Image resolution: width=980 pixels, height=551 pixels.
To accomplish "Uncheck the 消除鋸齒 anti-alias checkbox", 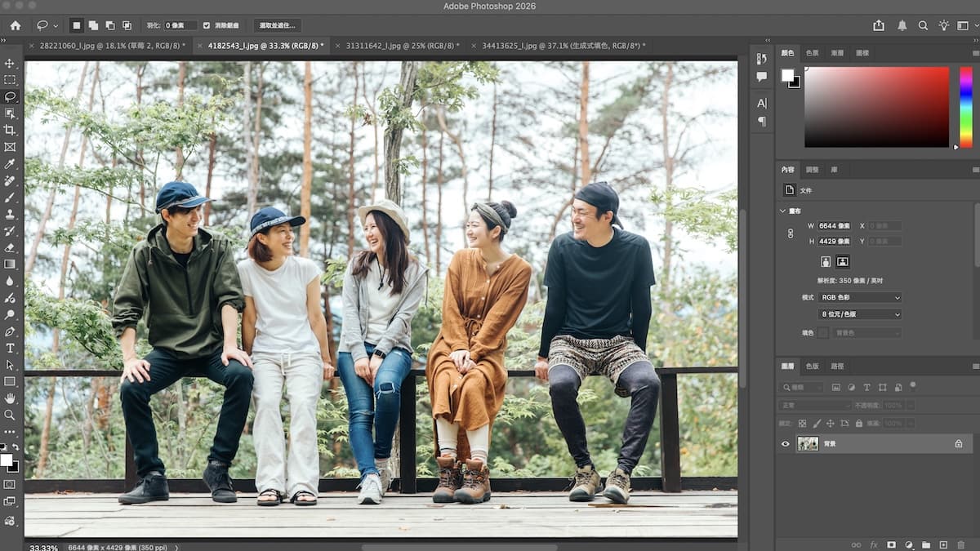I will [x=207, y=25].
